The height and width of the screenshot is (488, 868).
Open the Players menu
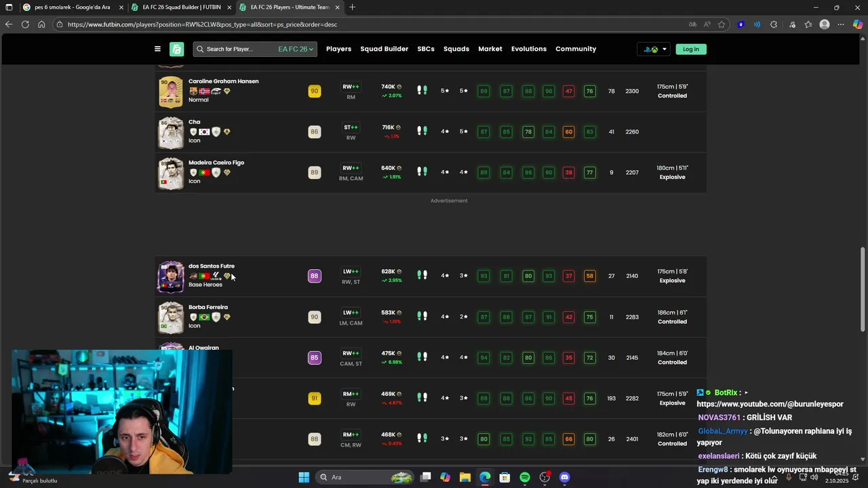pos(338,49)
